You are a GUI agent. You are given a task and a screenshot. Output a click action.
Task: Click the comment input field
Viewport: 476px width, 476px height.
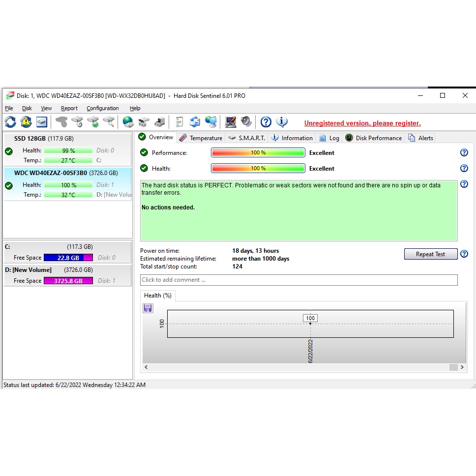(x=298, y=280)
